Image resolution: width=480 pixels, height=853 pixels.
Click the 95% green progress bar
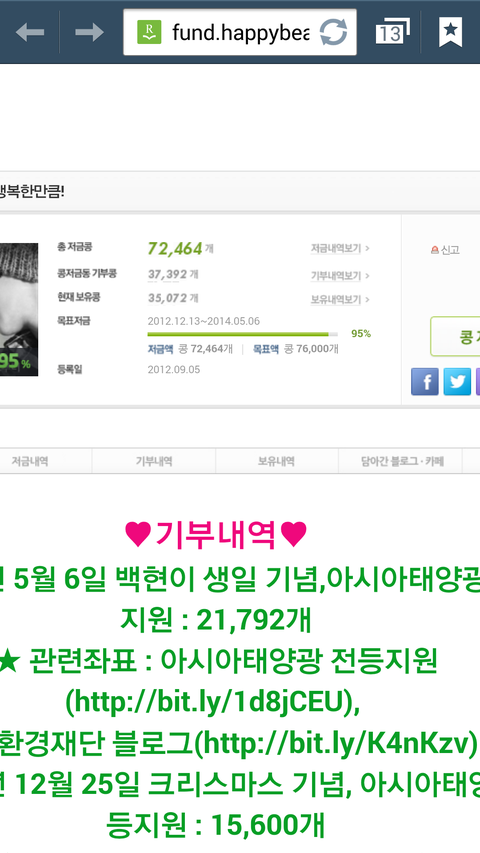pos(242,334)
